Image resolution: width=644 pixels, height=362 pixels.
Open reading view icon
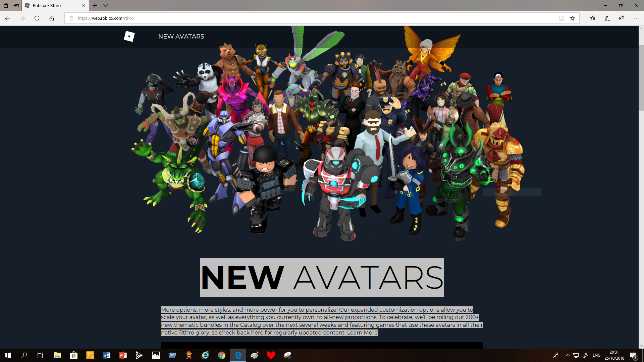[561, 18]
